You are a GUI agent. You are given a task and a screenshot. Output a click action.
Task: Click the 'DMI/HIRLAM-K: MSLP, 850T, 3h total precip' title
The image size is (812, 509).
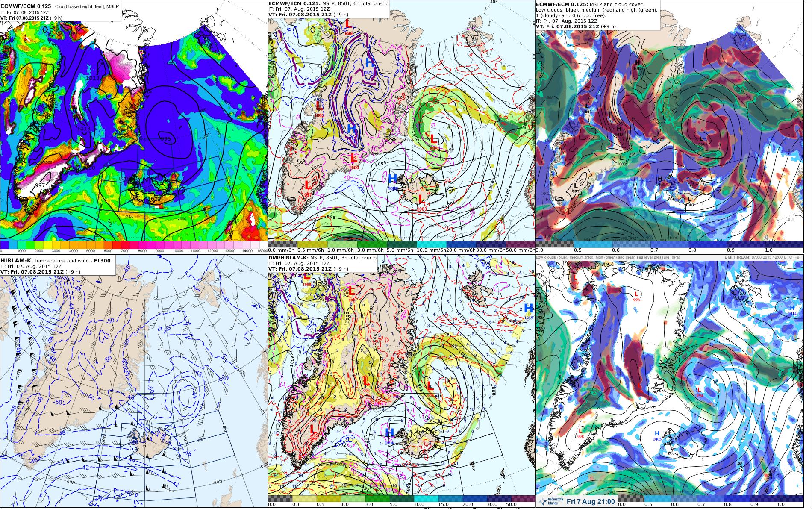322,258
